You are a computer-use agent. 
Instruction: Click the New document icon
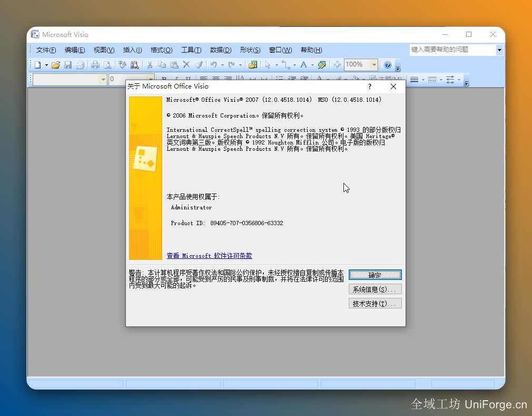37,64
